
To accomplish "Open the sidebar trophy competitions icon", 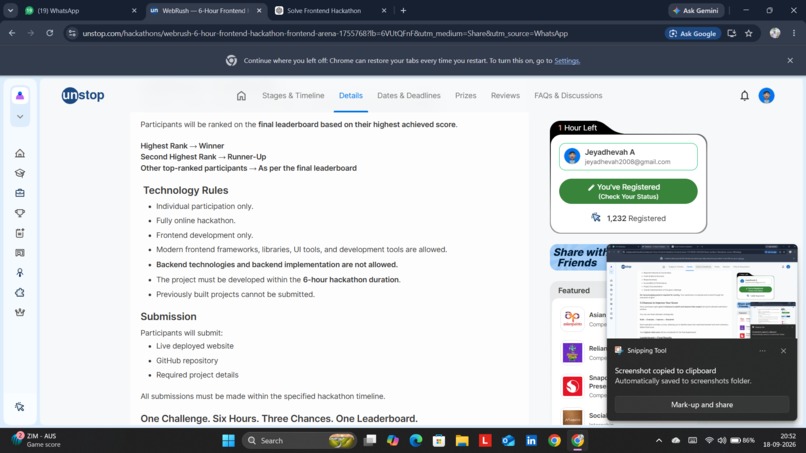I will tap(20, 213).
